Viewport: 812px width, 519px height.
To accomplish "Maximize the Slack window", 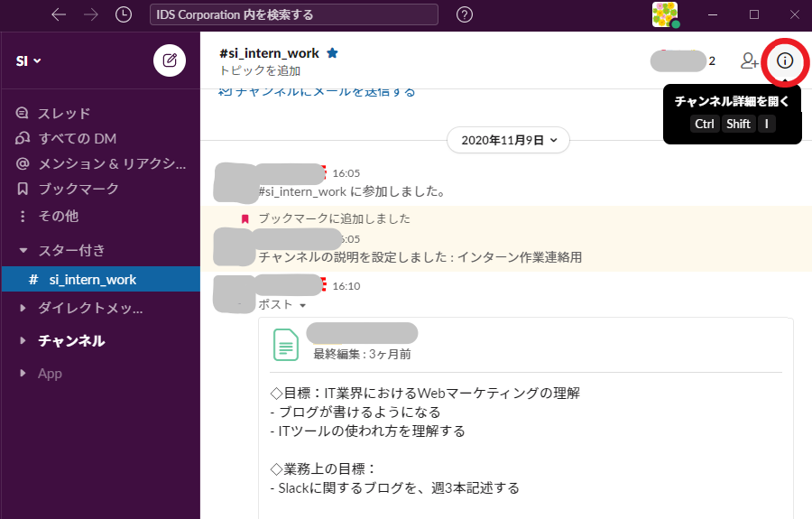I will tap(754, 14).
